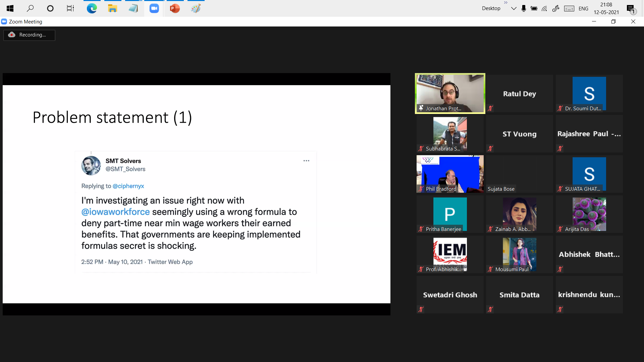The height and width of the screenshot is (362, 644).
Task: Launch Microsoft Edge from the taskbar
Action: pos(92,8)
